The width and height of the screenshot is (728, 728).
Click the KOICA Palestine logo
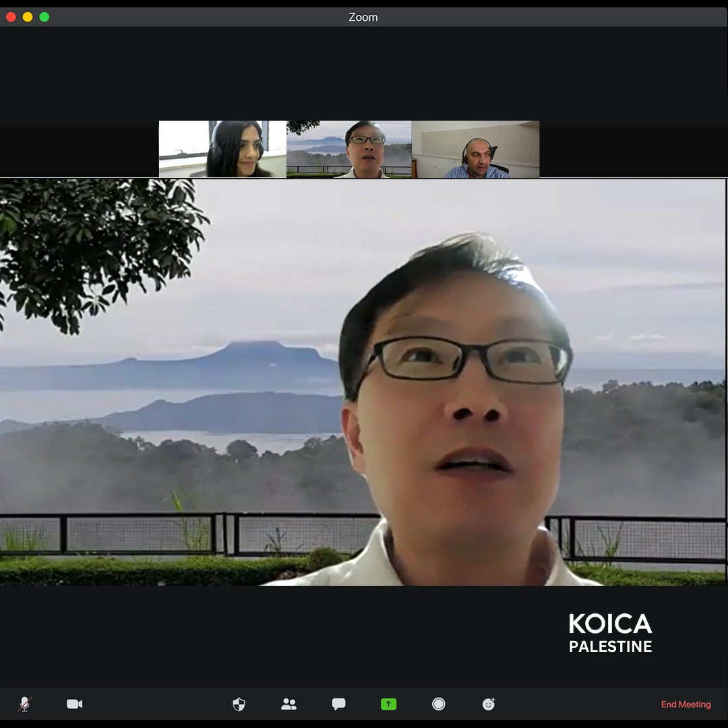[610, 632]
